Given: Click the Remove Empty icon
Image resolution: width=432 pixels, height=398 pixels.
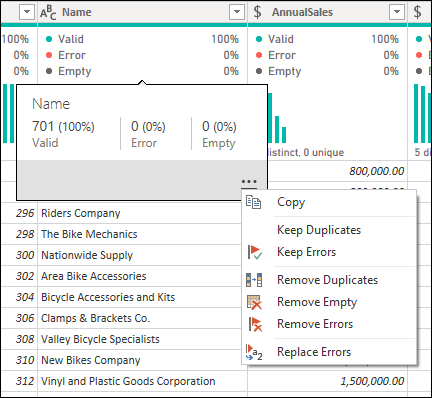Looking at the screenshot, I should pyautogui.click(x=254, y=302).
